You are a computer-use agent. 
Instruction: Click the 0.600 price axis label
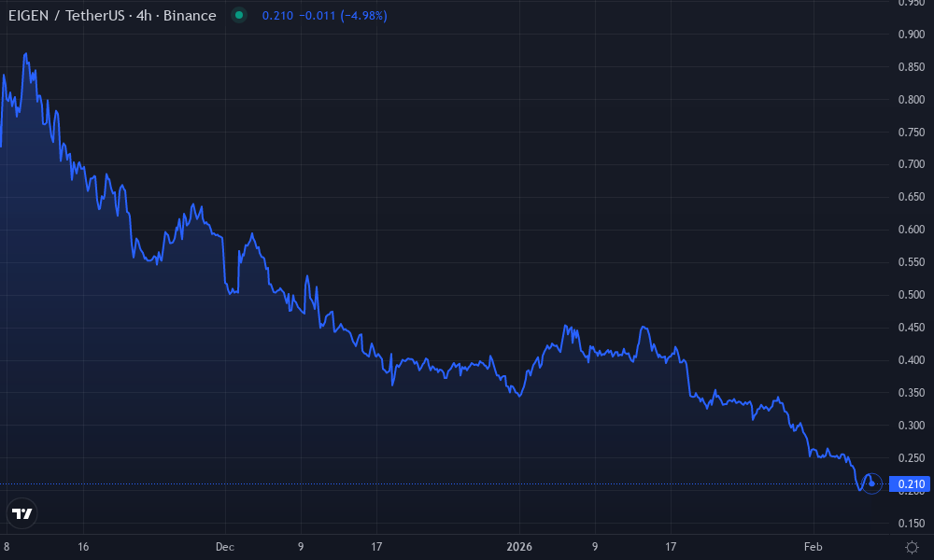point(912,230)
